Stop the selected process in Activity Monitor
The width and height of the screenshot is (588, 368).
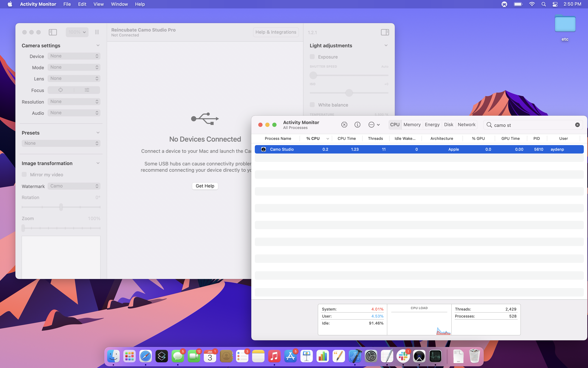(344, 125)
